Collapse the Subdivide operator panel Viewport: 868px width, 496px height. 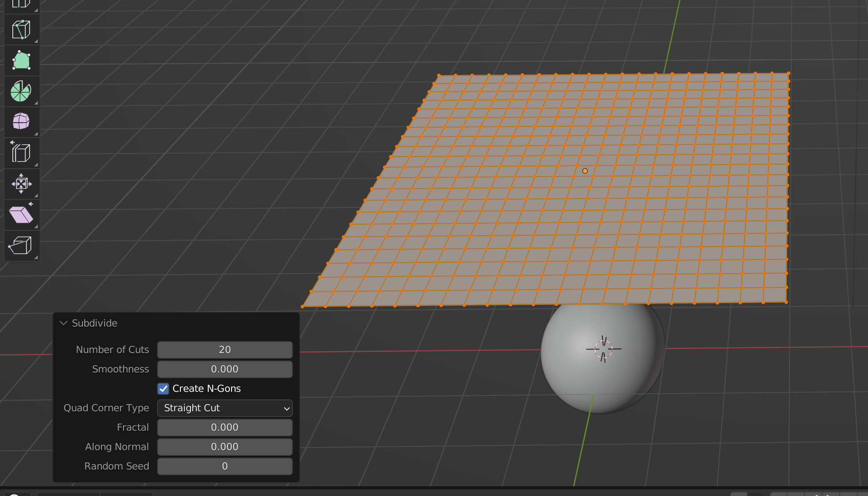tap(64, 323)
